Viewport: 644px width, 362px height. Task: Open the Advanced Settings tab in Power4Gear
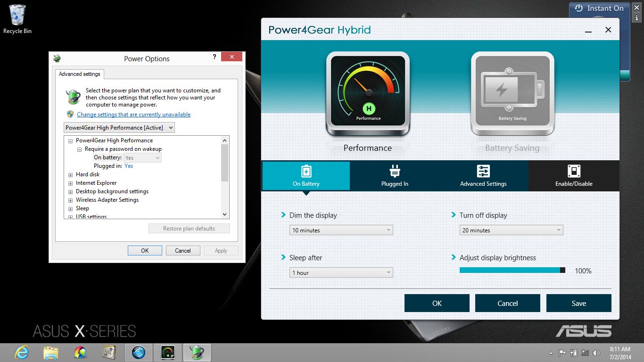pos(483,176)
